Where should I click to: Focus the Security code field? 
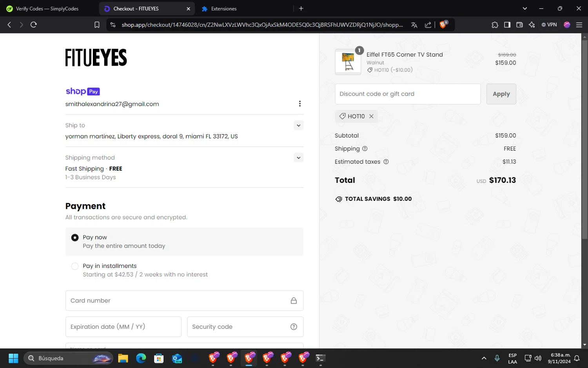245,327
